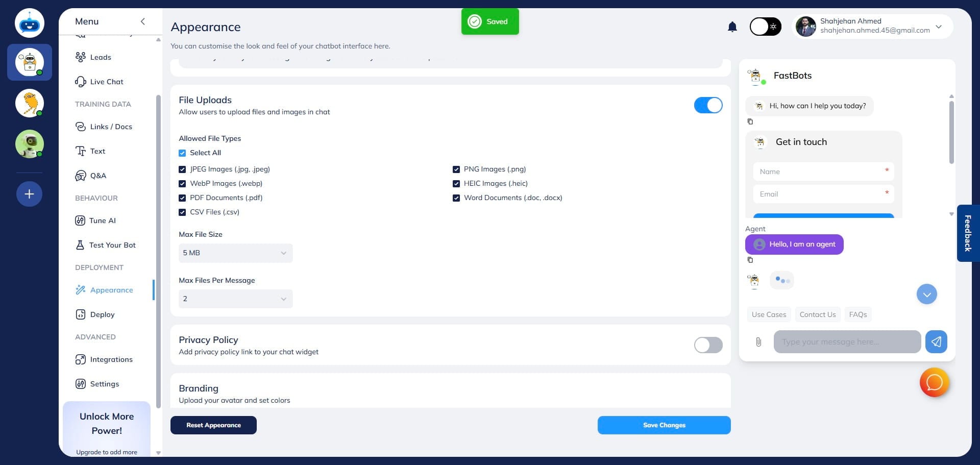Select the Q&A training data icon

click(x=81, y=176)
